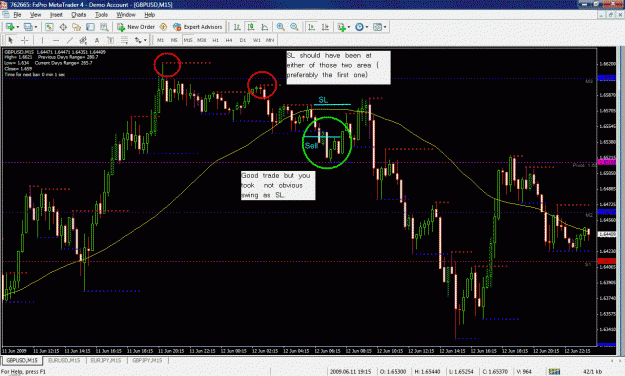The height and width of the screenshot is (376, 625).
Task: Set timeframe to M5
Action: click(174, 40)
